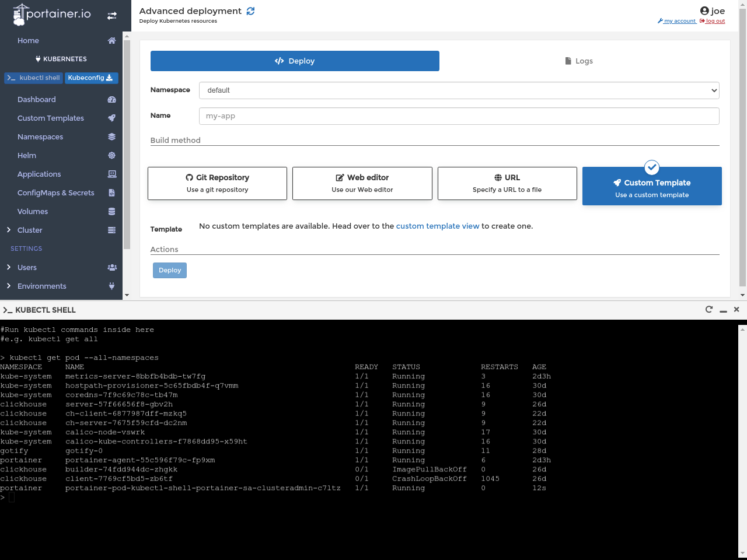This screenshot has width=747, height=560.
Task: Click the Volumes database icon
Action: (112, 211)
